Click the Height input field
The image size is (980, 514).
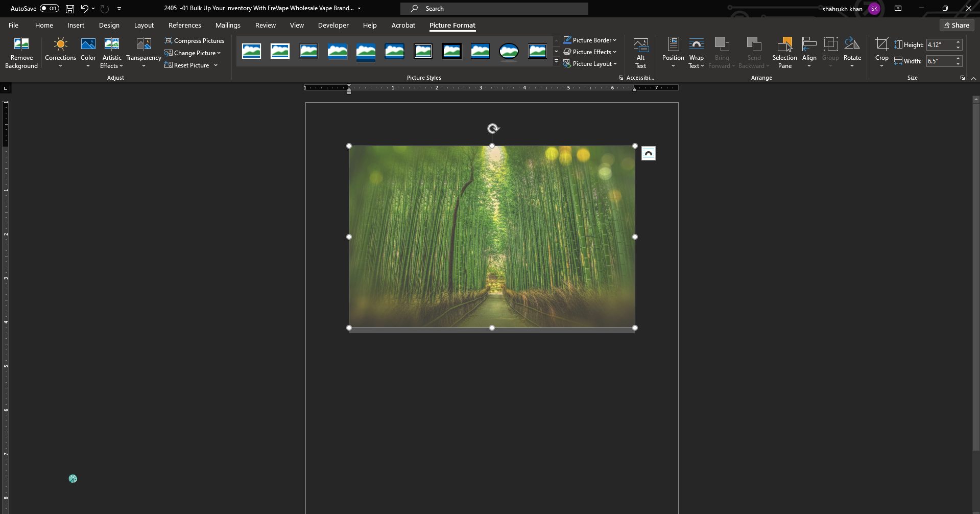(940, 45)
